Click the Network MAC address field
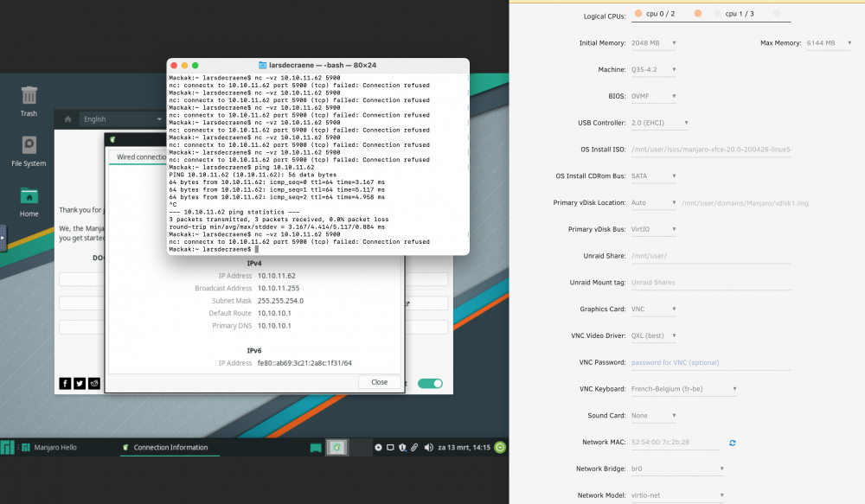 pos(676,443)
